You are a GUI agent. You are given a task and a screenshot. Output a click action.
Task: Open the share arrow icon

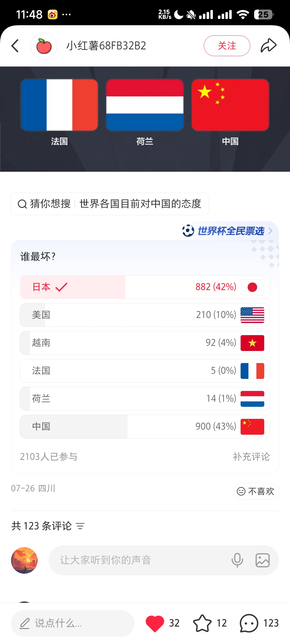[268, 46]
